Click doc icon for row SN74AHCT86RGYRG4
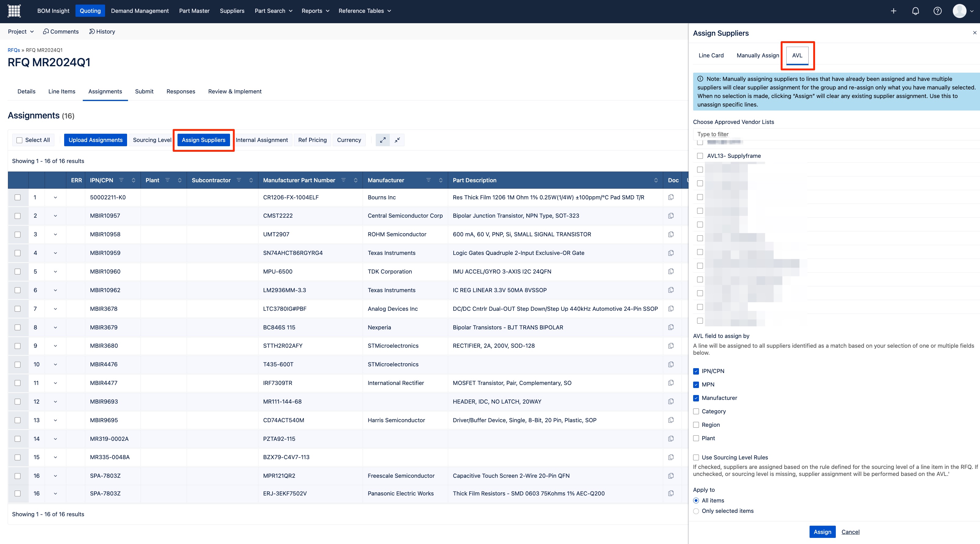 pyautogui.click(x=671, y=253)
